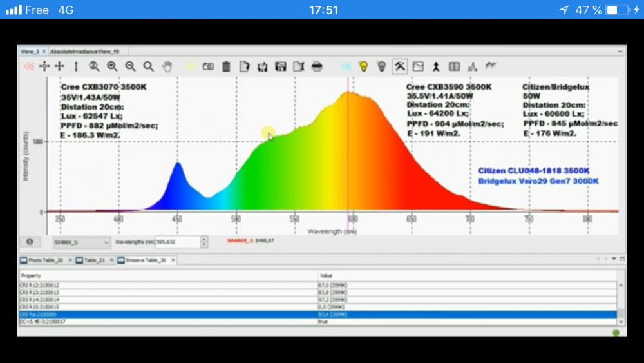Click the cyan double-arrow toolbar icon
644x363 pixels.
click(x=346, y=66)
